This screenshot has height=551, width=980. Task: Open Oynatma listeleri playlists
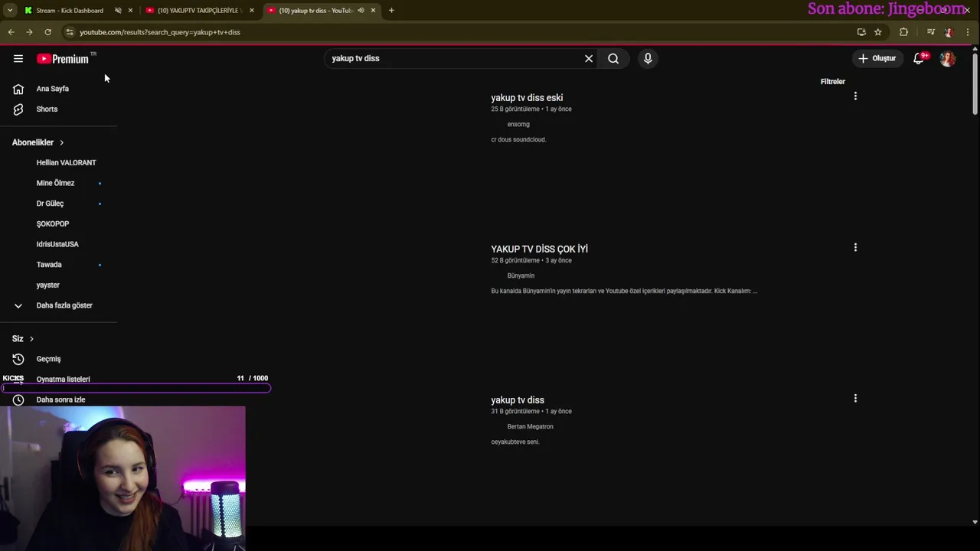(x=63, y=379)
